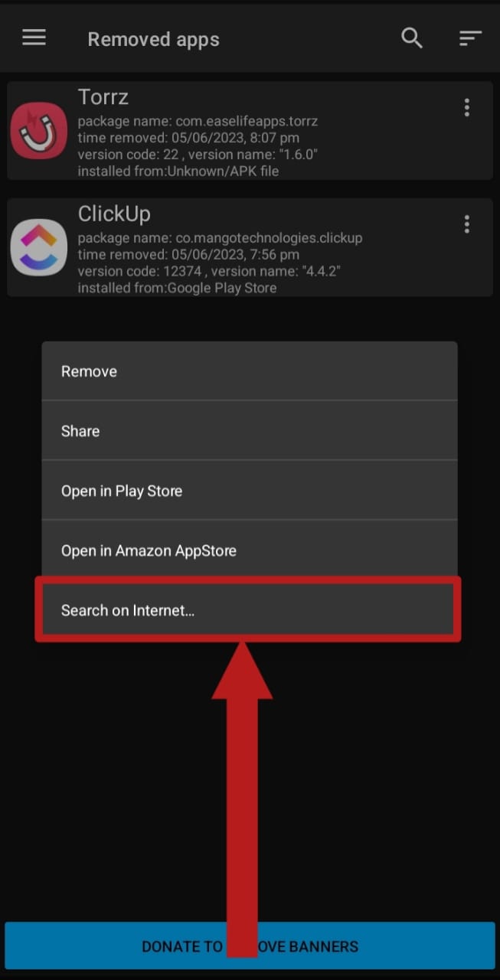Tap the Removed apps title
Screen dimensions: 500x980
(x=153, y=39)
